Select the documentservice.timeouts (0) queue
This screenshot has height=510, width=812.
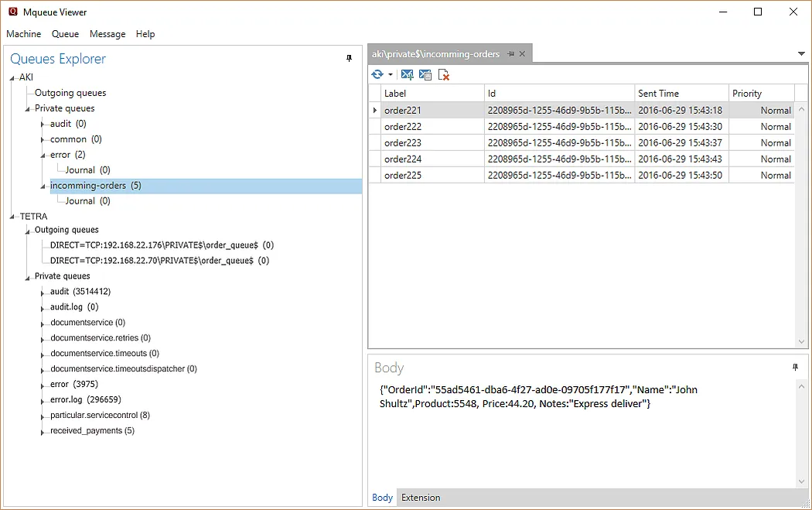[104, 354]
